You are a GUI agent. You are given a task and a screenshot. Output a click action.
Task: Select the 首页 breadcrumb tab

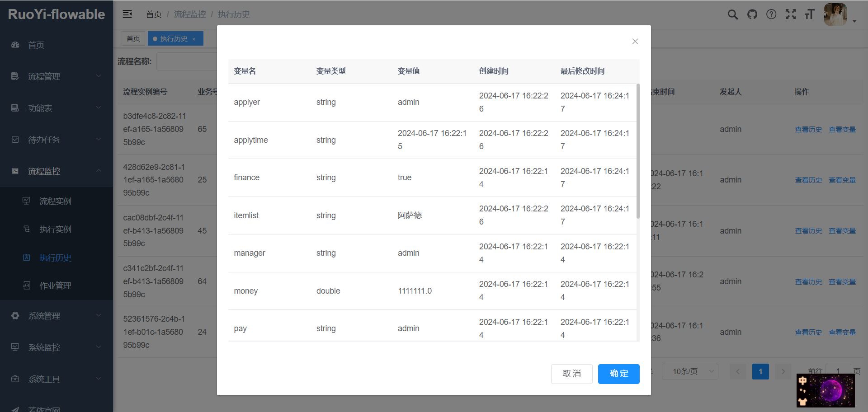tap(133, 38)
